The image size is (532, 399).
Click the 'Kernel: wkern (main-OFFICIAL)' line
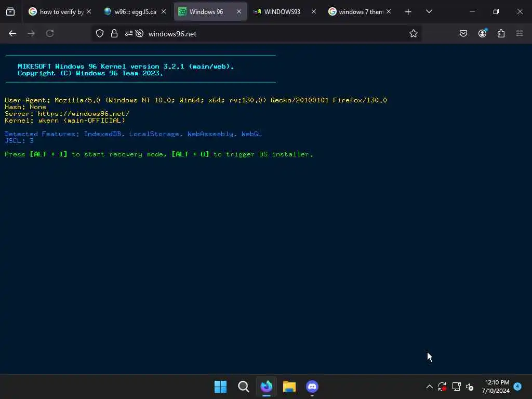(x=65, y=121)
